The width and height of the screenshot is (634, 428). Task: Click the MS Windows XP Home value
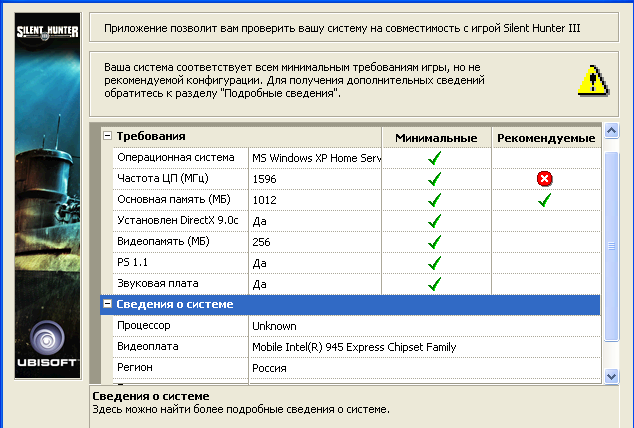[316, 158]
